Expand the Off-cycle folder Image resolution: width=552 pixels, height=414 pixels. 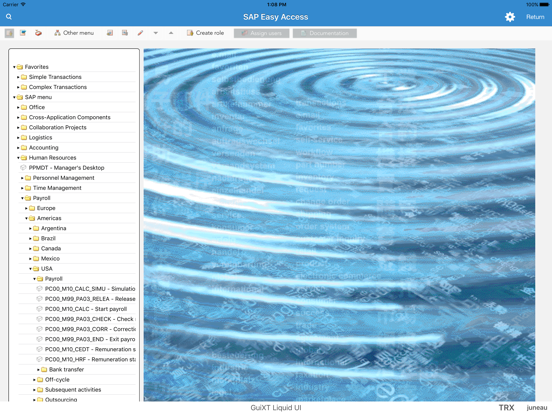click(x=34, y=380)
